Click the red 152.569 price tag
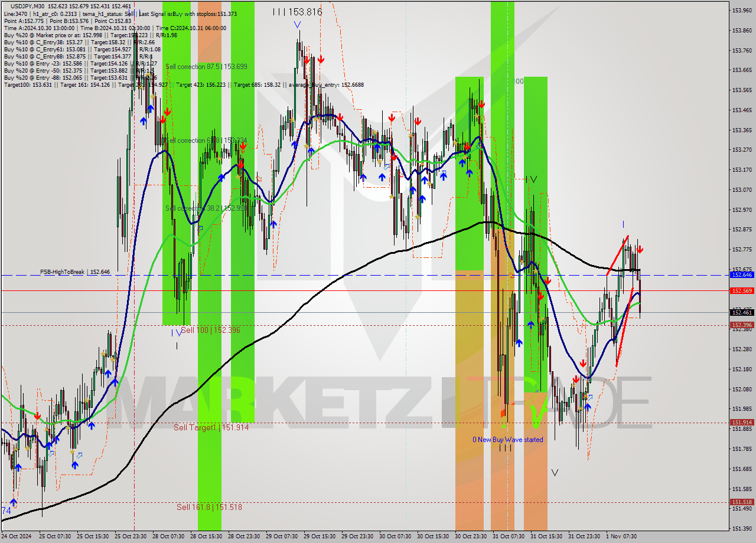Viewport: 756px width, 543px height. [x=742, y=290]
